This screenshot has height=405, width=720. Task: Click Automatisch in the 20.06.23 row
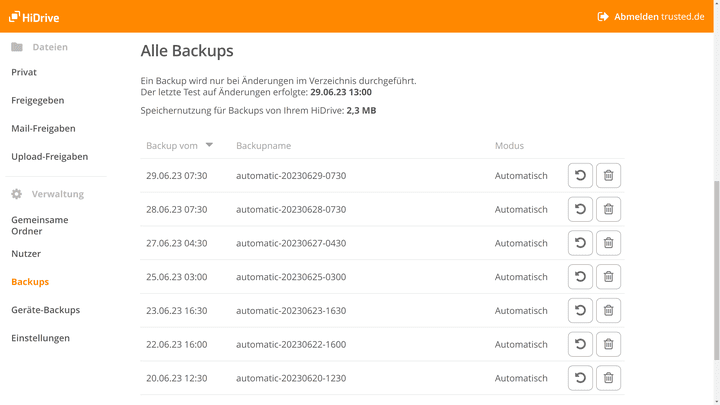521,378
